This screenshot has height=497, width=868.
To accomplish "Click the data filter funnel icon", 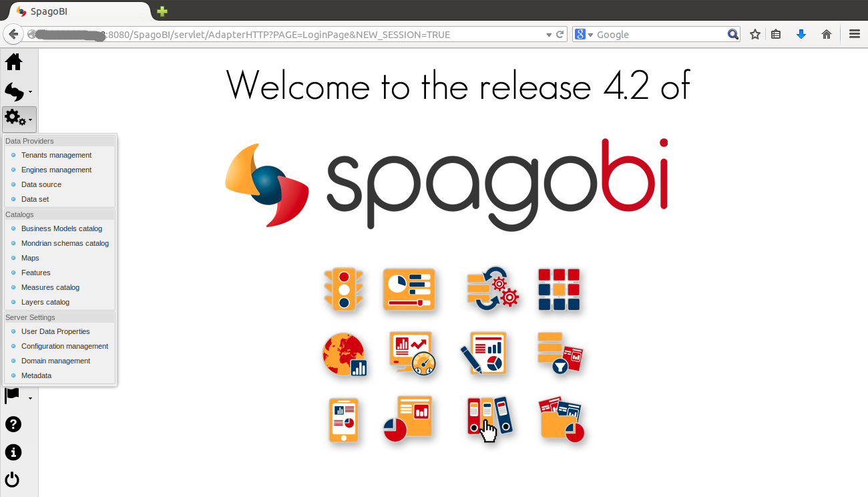I will point(560,353).
